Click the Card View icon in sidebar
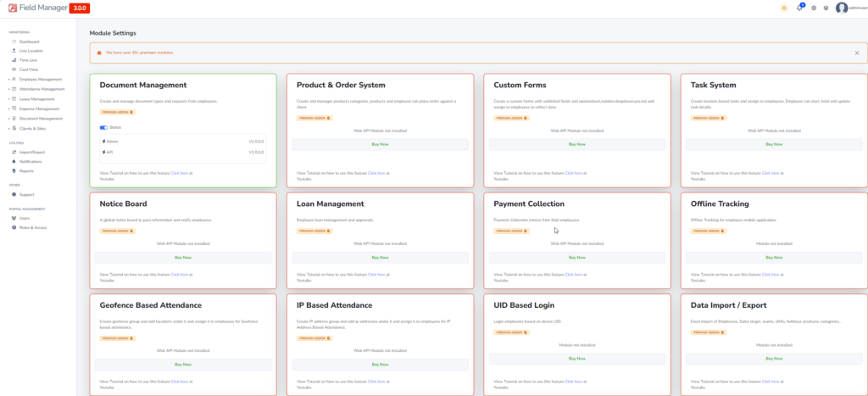868x396 pixels. click(x=14, y=70)
